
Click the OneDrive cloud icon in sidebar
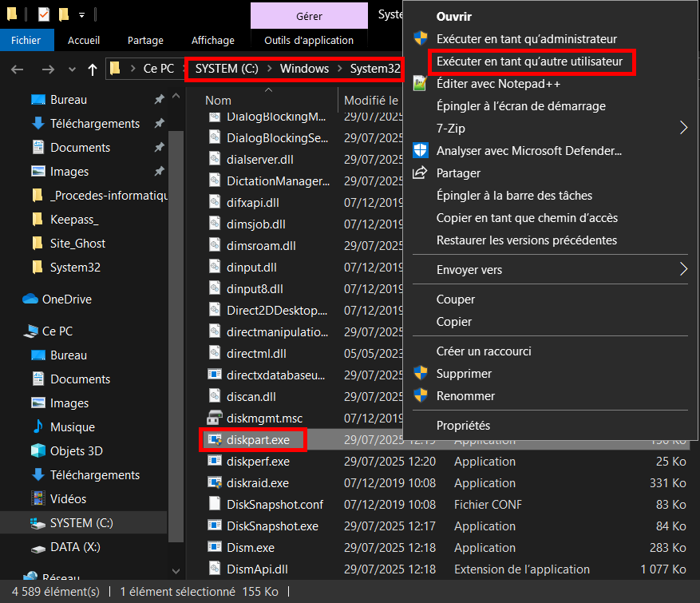coord(31,300)
